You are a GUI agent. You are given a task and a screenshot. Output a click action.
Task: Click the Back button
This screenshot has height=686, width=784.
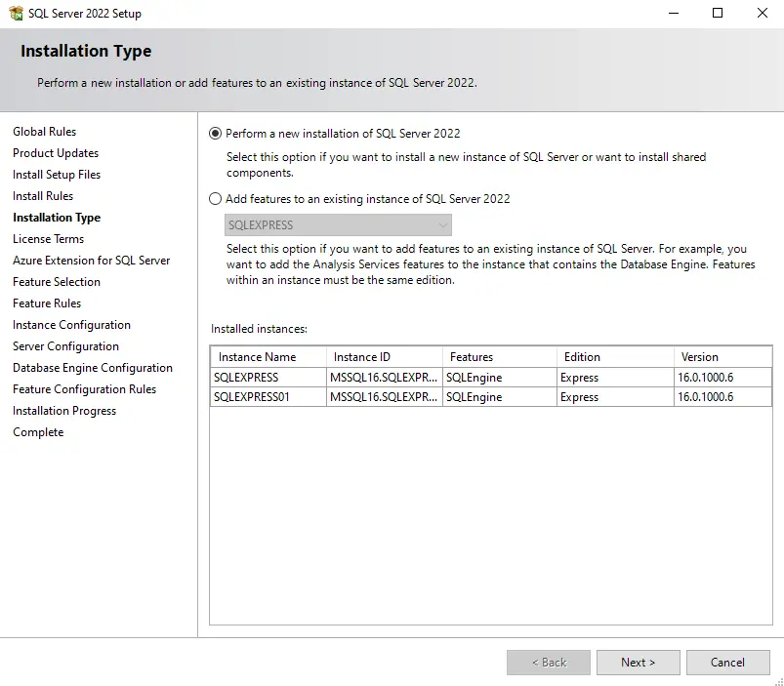(x=548, y=662)
